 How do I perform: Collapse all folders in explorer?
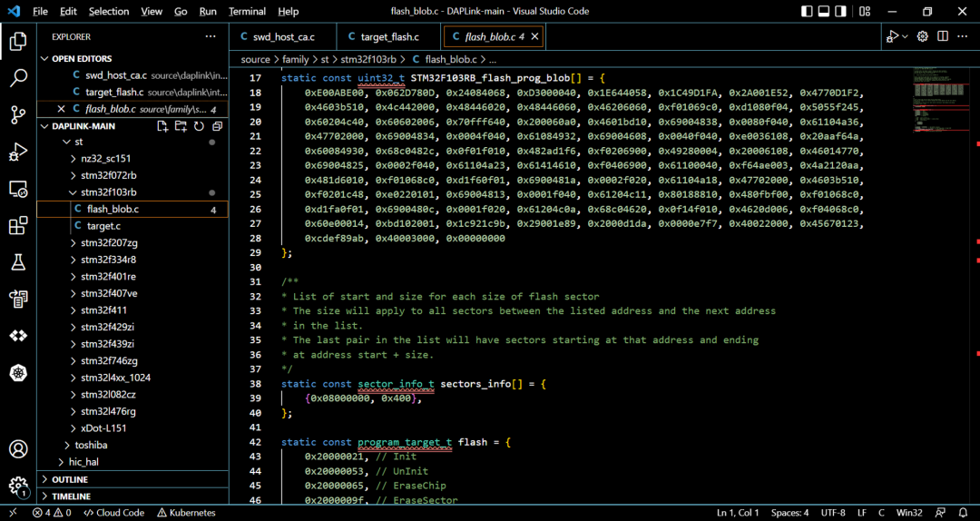click(217, 126)
